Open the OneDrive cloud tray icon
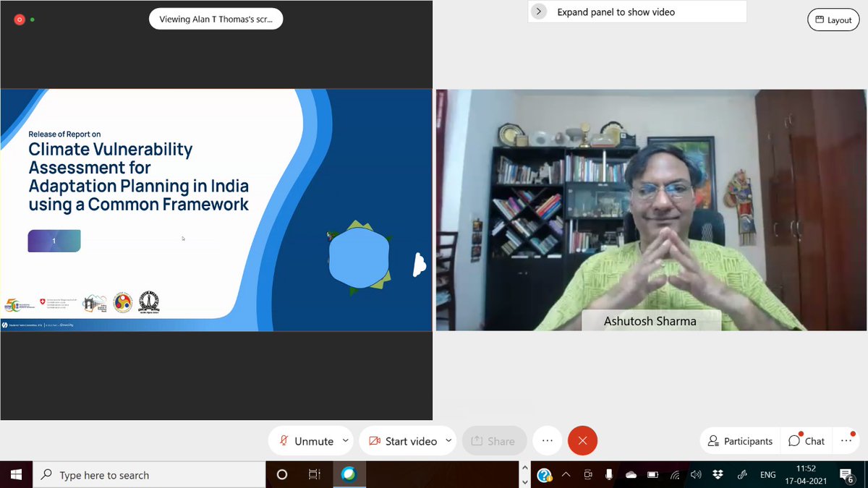This screenshot has height=488, width=868. pos(631,475)
